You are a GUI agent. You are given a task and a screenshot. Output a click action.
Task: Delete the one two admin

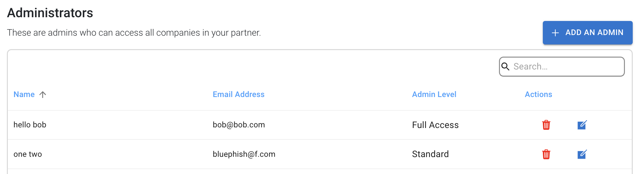(x=546, y=154)
